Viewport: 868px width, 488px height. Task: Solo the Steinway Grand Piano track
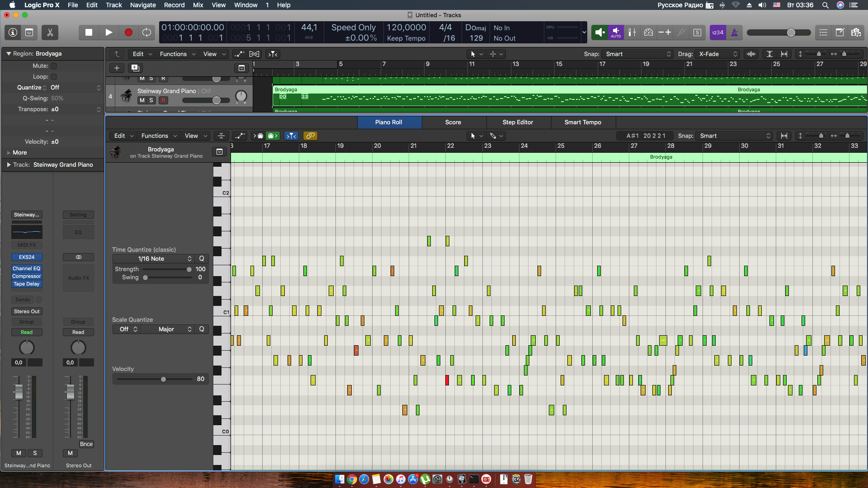click(151, 100)
